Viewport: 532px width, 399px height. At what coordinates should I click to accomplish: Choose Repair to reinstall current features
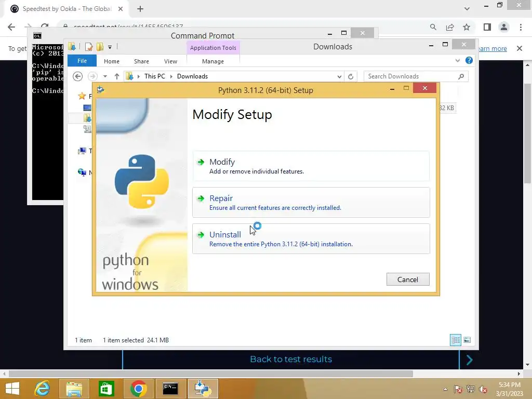[x=311, y=202]
